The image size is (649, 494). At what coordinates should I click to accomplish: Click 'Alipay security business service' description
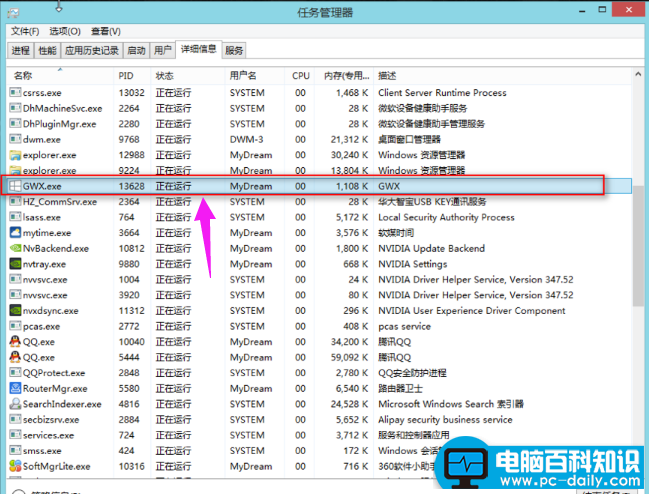point(445,420)
